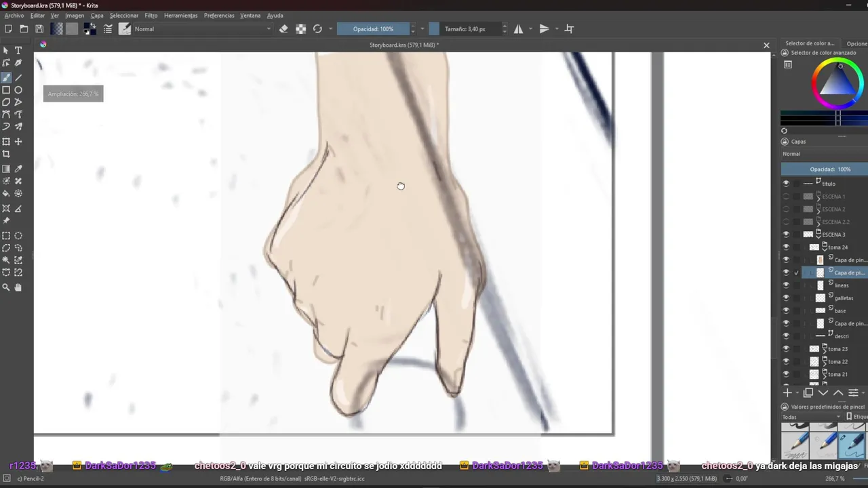
Task: Open the Capa menu
Action: pos(97,16)
